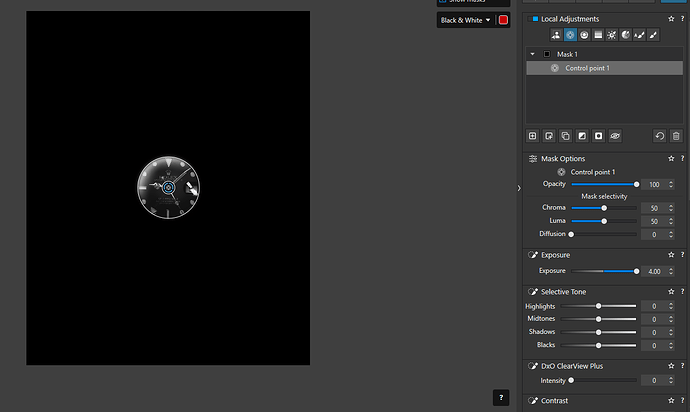Toggle the Mask 1 checkbox
690x412 pixels.
[x=547, y=54]
